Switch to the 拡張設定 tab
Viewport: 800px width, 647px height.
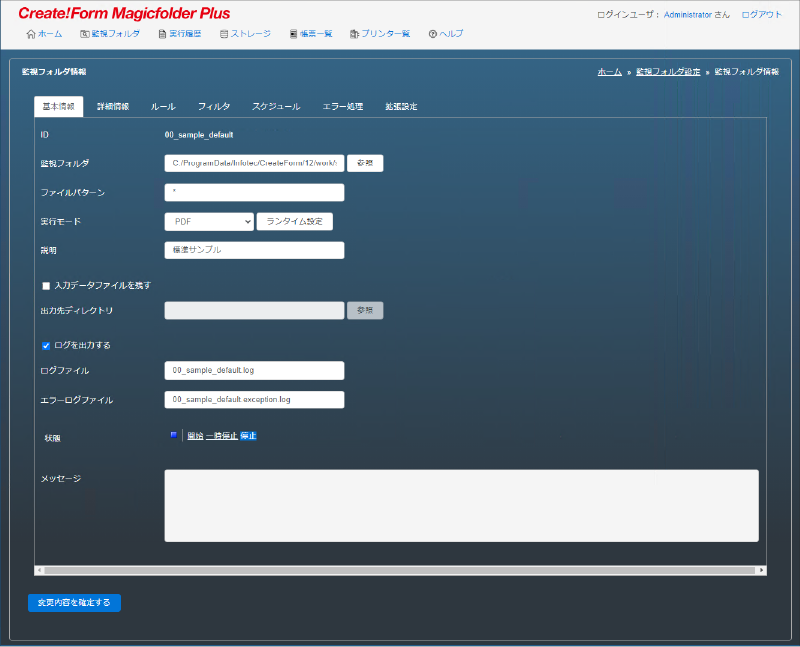click(401, 107)
